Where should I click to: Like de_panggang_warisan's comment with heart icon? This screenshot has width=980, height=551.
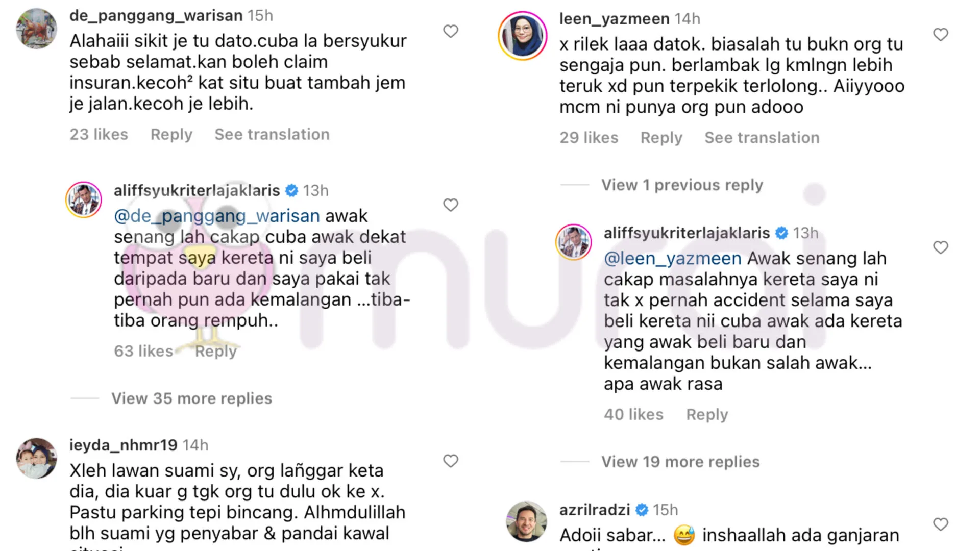point(450,31)
